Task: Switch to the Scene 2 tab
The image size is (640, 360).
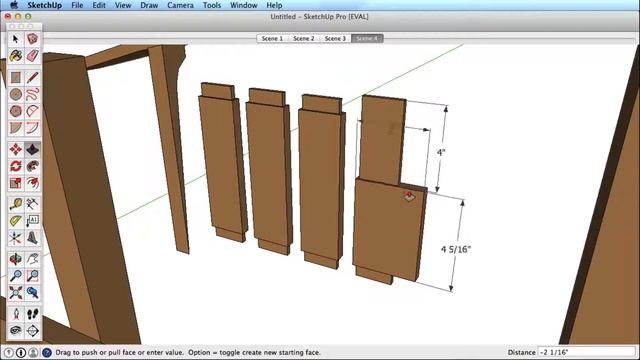Action: (x=304, y=38)
